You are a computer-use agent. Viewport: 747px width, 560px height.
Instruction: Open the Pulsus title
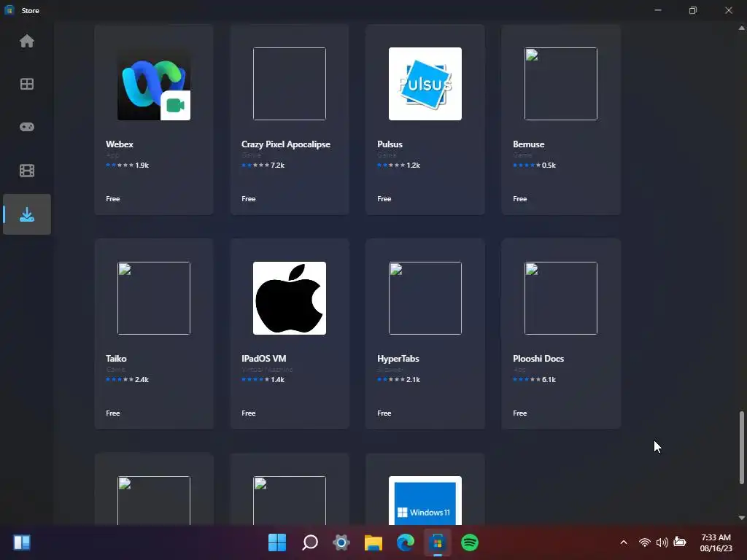390,144
